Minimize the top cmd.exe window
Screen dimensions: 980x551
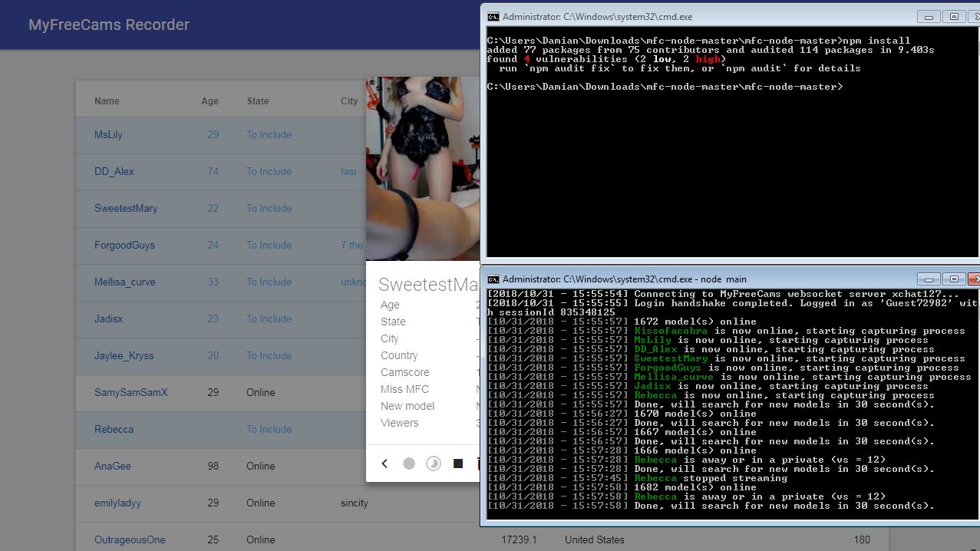(929, 16)
